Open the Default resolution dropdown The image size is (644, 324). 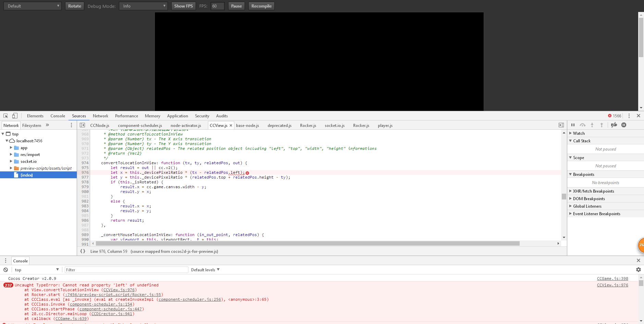[33, 6]
